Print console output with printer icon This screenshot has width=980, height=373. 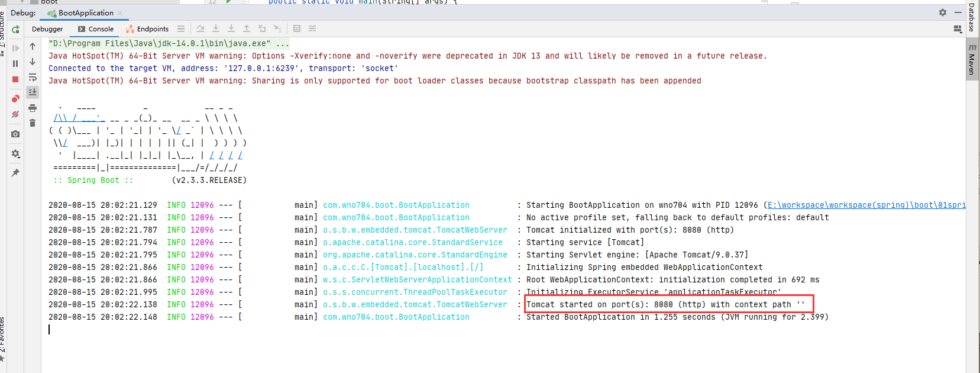coord(33,108)
